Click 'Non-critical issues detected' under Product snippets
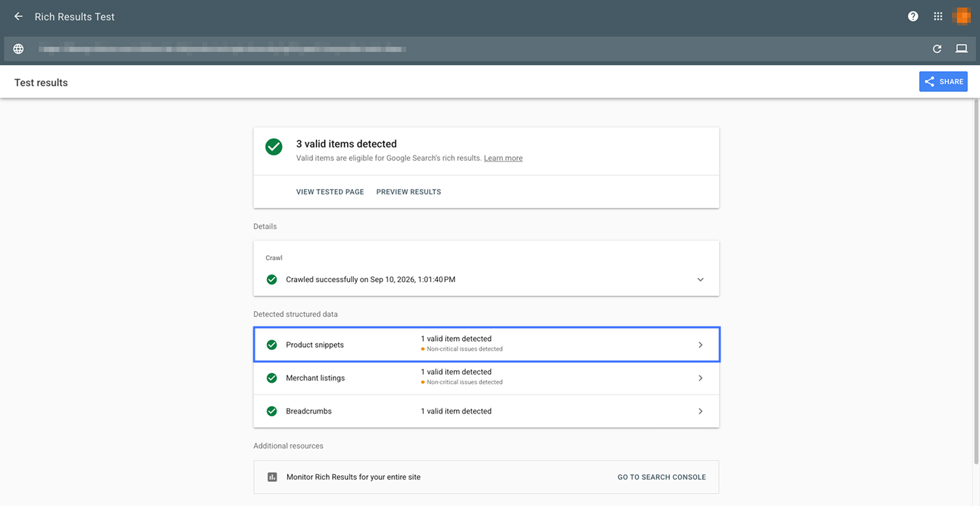This screenshot has width=980, height=506. pos(464,349)
